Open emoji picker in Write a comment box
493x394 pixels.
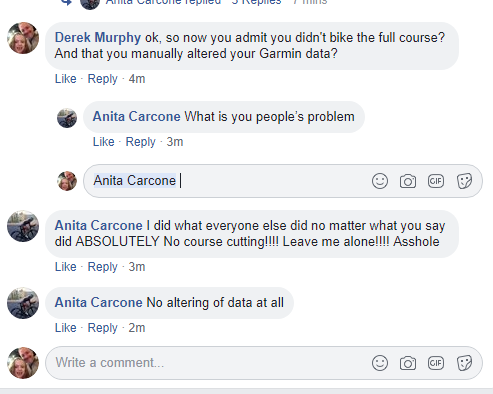tap(380, 363)
